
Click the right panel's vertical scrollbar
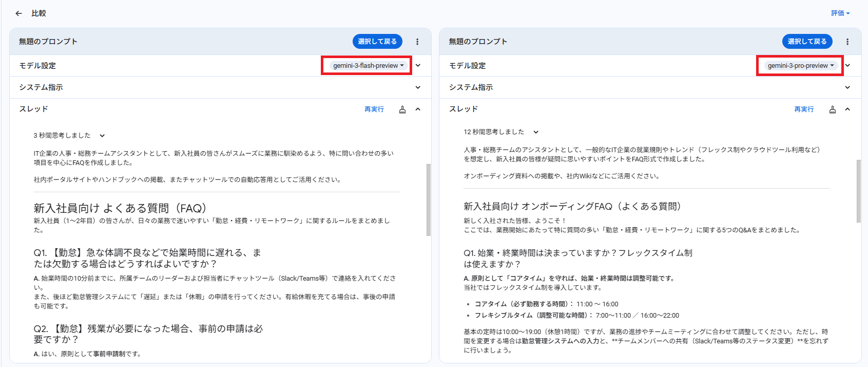(859, 191)
